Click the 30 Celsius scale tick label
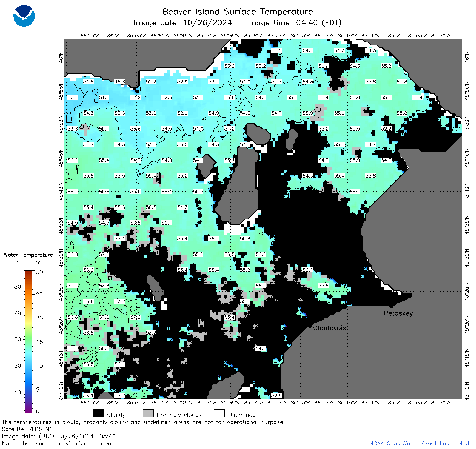The height and width of the screenshot is (449, 476). tap(40, 272)
